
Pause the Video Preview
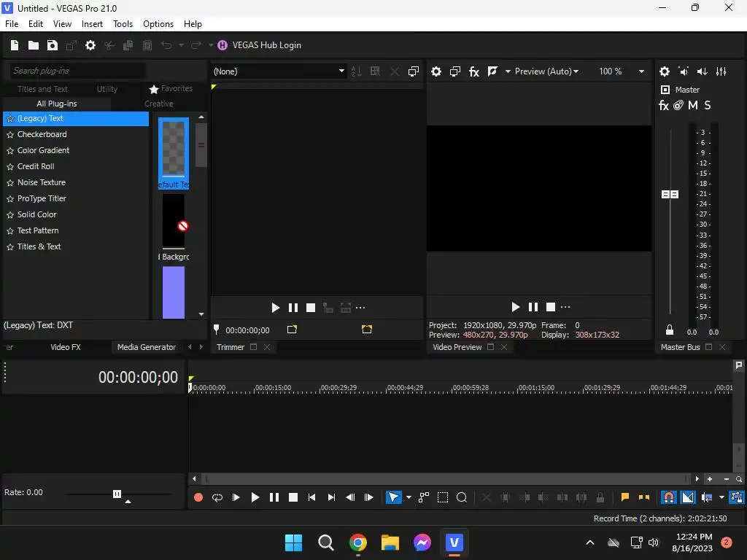coord(533,307)
